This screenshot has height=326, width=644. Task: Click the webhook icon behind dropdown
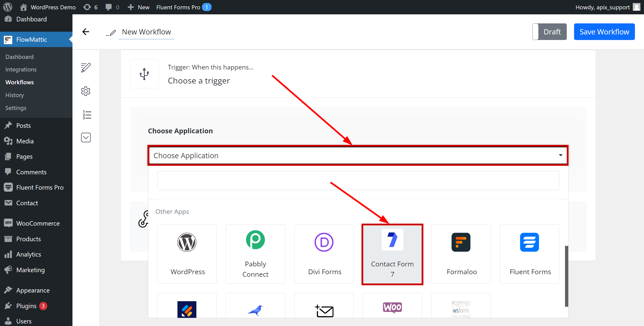[143, 219]
